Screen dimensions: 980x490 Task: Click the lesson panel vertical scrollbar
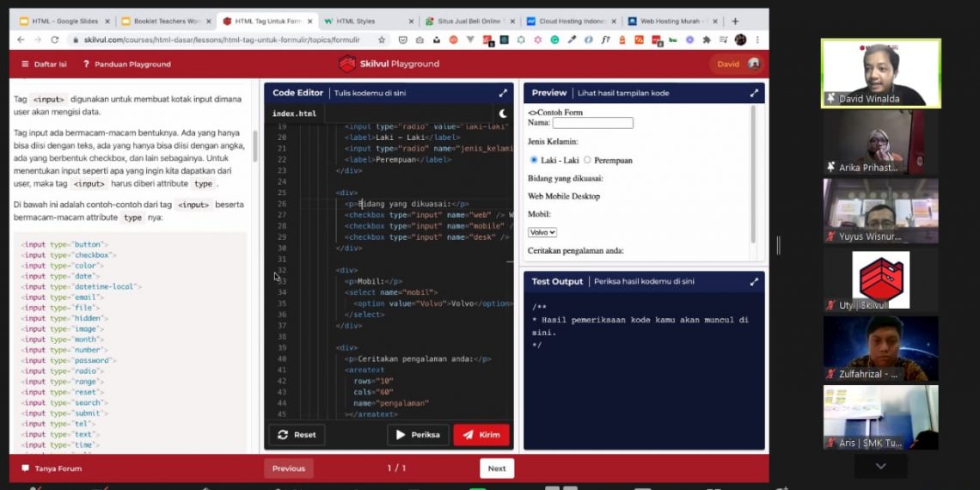click(255, 146)
